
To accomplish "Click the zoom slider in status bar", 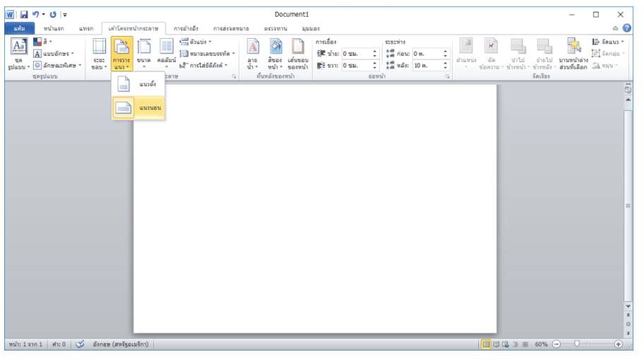I will pos(576,343).
